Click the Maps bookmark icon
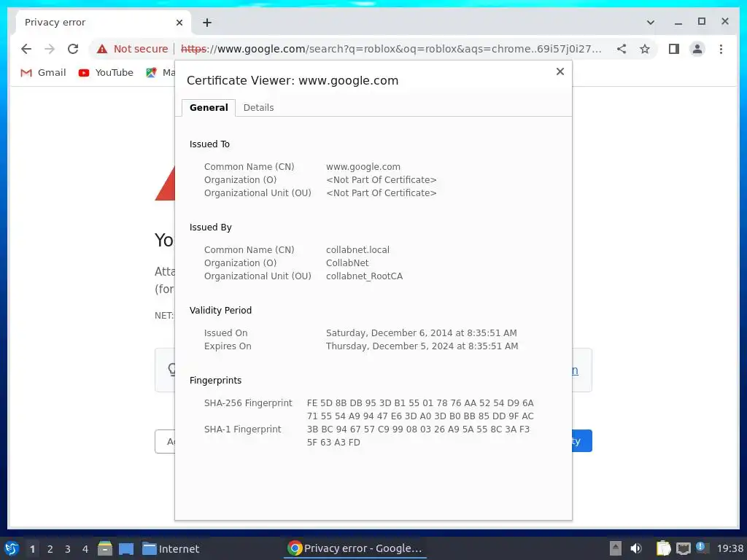Viewport: 747px width, 560px height. pos(151,72)
